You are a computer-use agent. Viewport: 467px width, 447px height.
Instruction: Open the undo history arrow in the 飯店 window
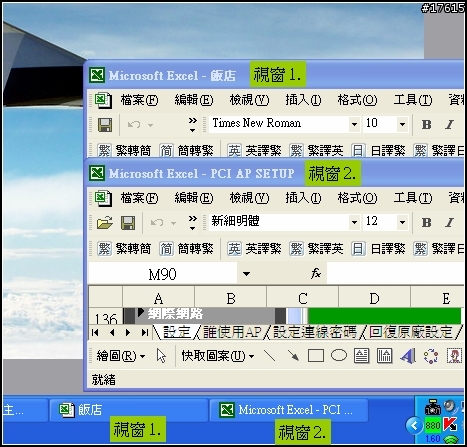150,125
